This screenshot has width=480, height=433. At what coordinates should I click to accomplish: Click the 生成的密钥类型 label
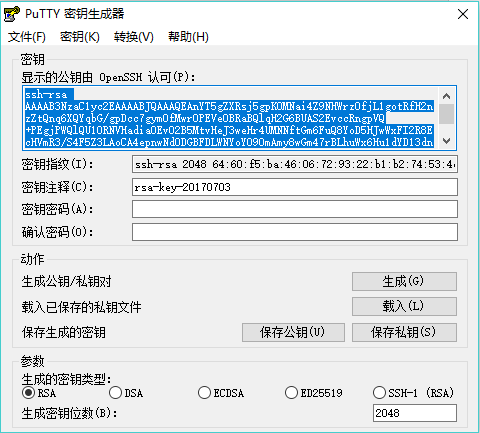click(x=66, y=379)
